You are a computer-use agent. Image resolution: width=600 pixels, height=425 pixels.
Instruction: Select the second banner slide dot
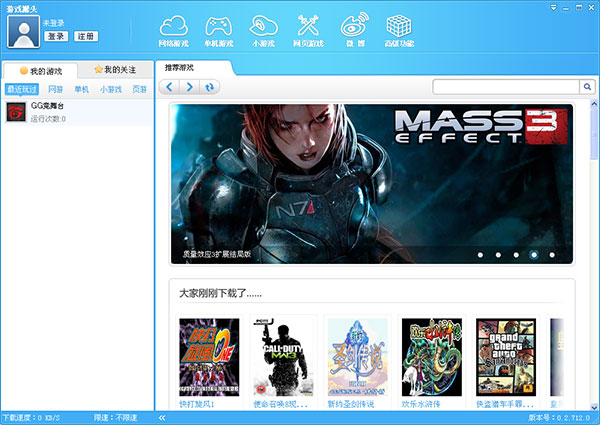pos(498,255)
